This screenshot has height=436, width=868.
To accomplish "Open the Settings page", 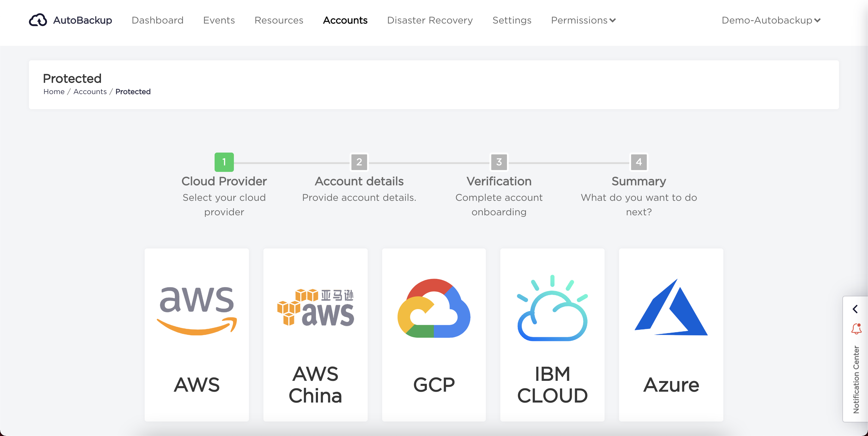I will 511,20.
